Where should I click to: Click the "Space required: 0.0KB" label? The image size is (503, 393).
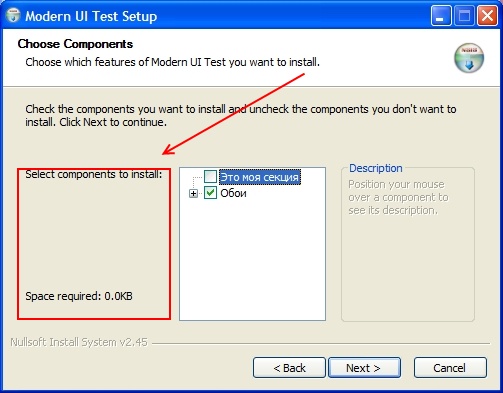[x=79, y=296]
